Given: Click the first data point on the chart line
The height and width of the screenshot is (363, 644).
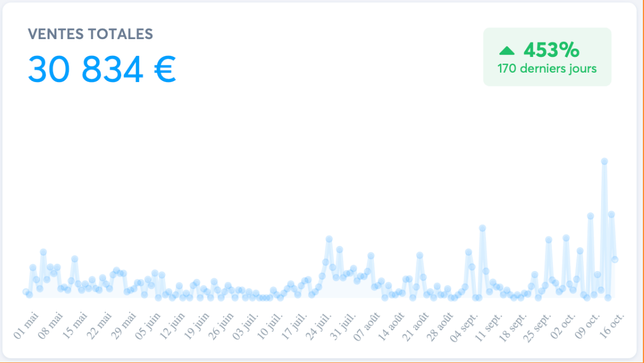Looking at the screenshot, I should [26, 292].
